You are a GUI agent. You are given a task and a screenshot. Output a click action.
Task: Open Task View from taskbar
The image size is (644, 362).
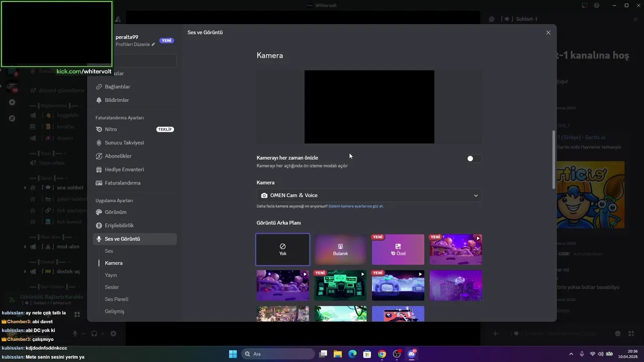click(x=323, y=354)
